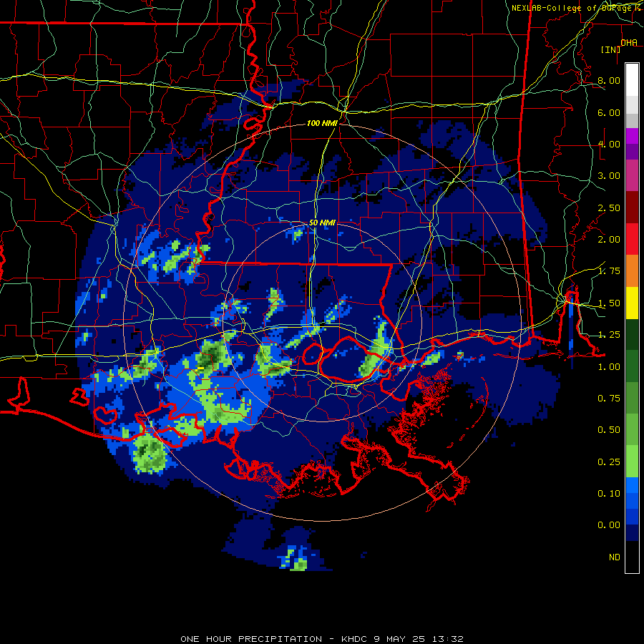Click the NEXLAB-College of DuPage label
The width and height of the screenshot is (644, 644).
point(571,8)
